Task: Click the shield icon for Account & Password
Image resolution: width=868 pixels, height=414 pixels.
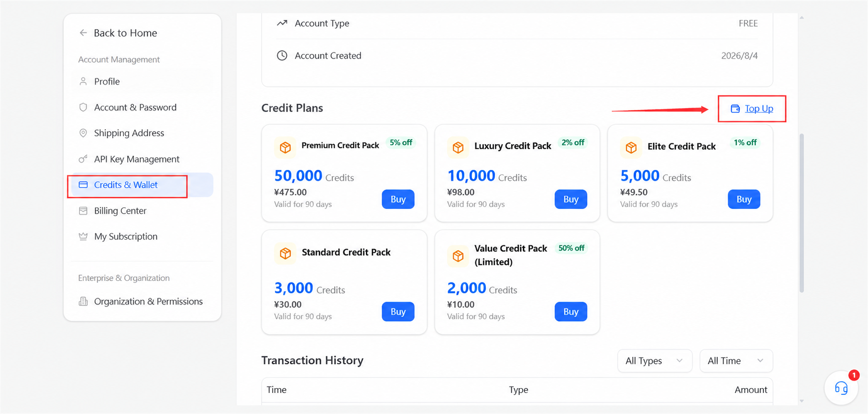Action: click(x=83, y=107)
